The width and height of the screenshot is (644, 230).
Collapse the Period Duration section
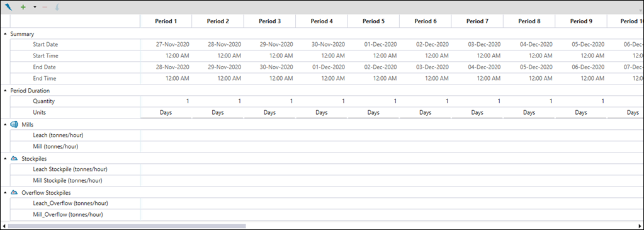5,91
